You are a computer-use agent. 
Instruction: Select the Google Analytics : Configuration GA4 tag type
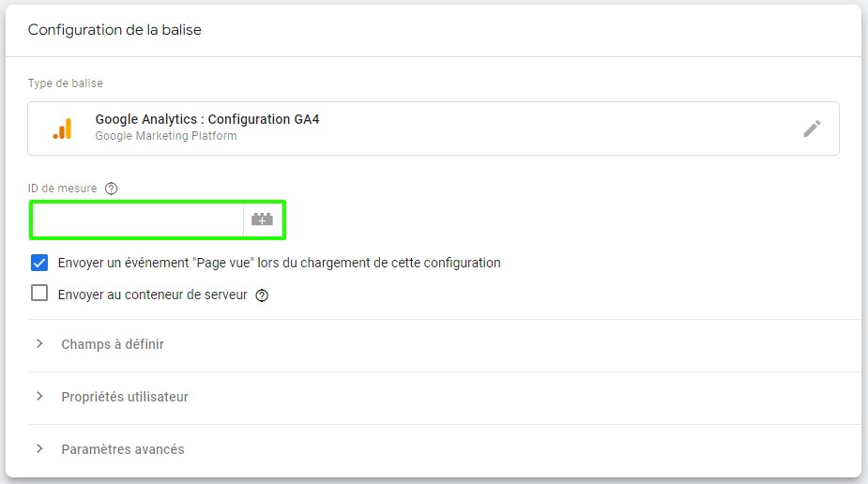pos(434,129)
